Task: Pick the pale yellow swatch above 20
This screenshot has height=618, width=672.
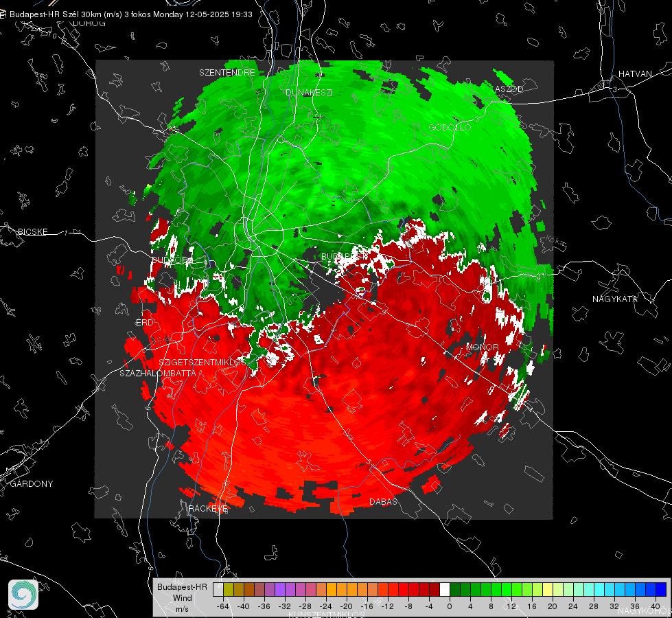Action: tap(548, 590)
